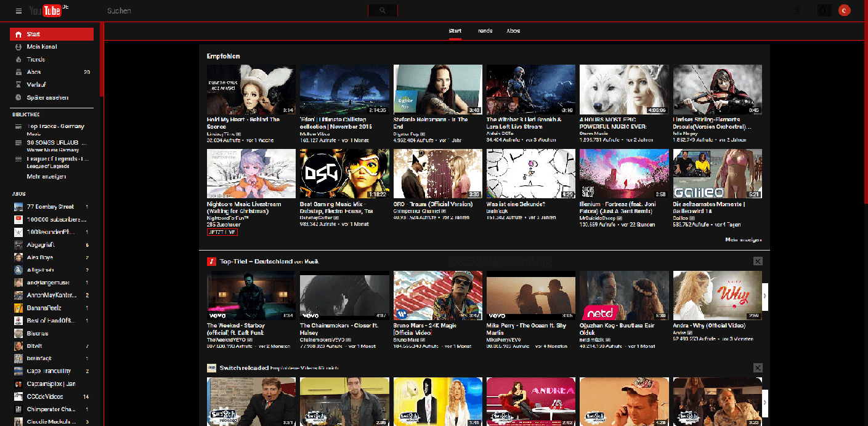Screen dimensions: 868x426
Task: Open the Andra - Why thumbnail
Action: pyautogui.click(x=717, y=295)
